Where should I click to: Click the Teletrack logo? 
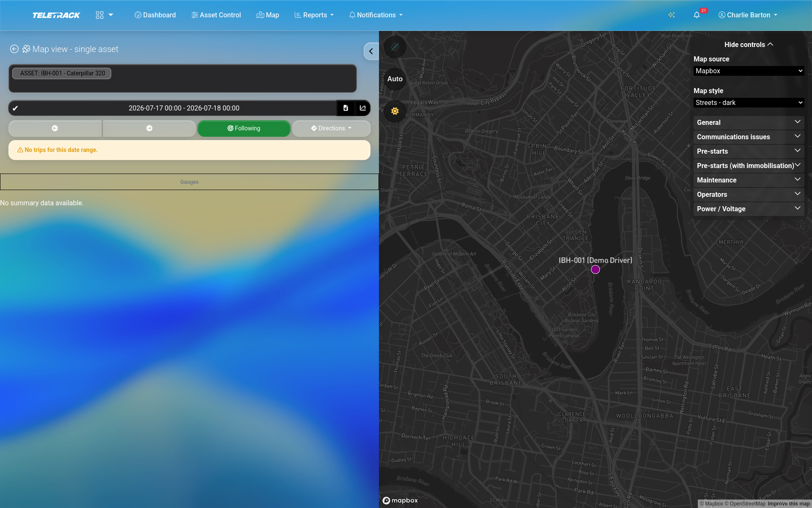tap(56, 15)
